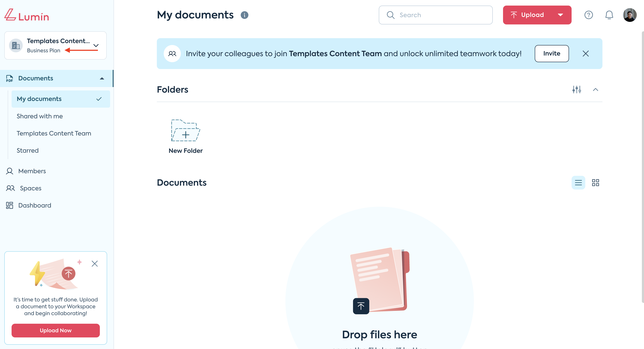Click the info icon next to My documents
The height and width of the screenshot is (349, 644).
[x=244, y=15]
